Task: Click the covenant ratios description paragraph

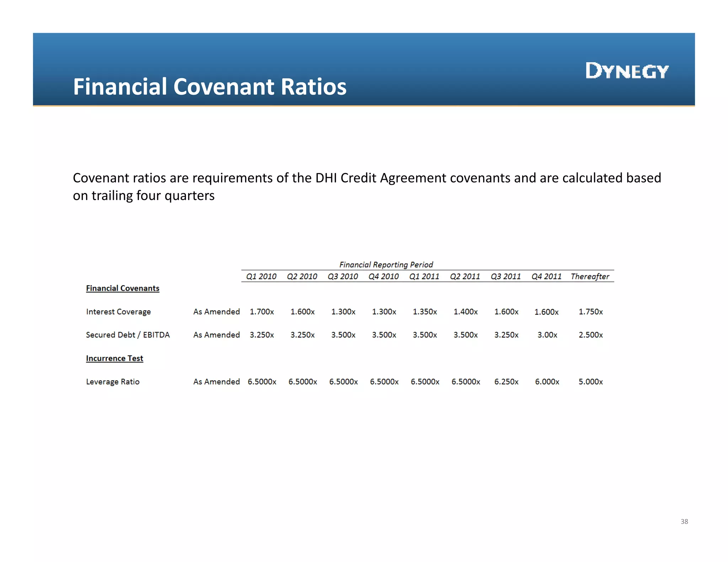Action: [x=367, y=187]
